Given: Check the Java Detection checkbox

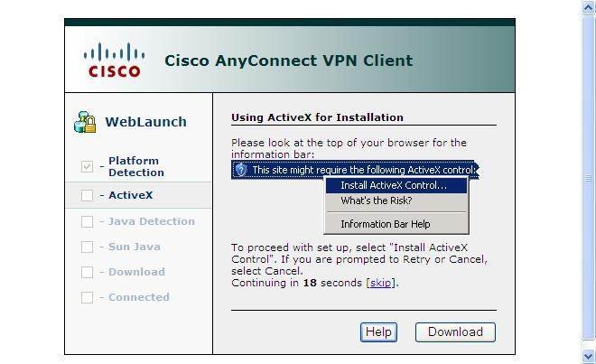Looking at the screenshot, I should 87,221.
